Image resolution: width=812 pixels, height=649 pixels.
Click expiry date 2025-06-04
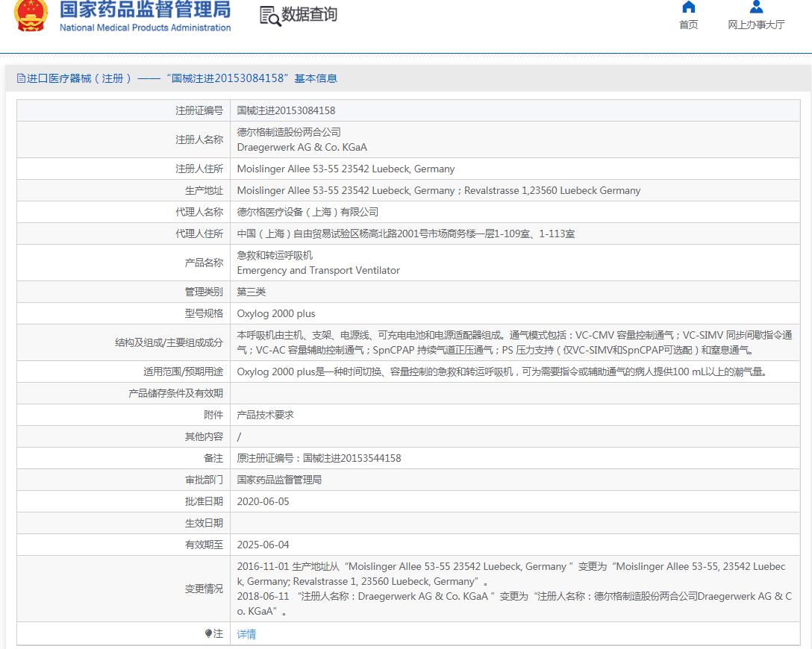tap(263, 545)
